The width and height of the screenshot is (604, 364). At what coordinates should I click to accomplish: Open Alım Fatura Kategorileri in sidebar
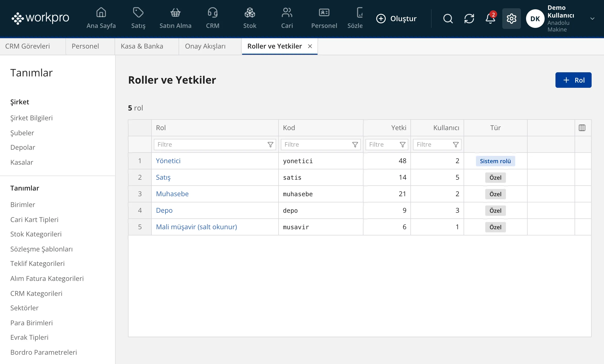(x=47, y=279)
